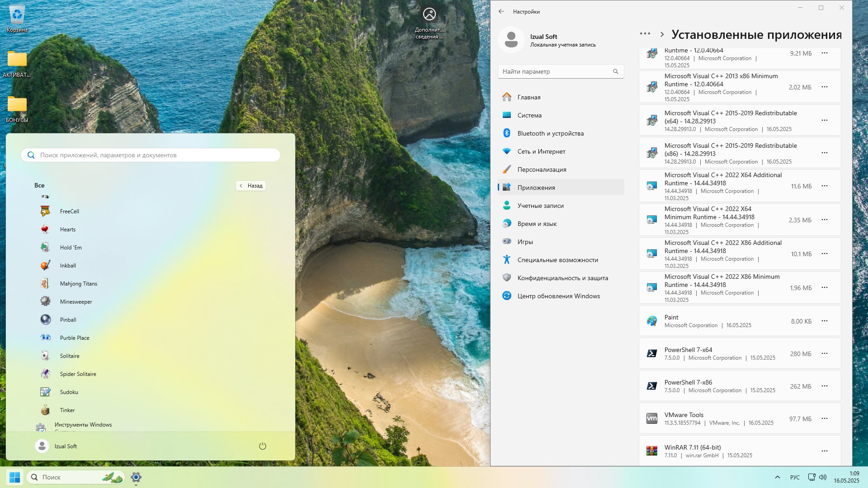
Task: Go back in Settings window
Action: tap(501, 12)
